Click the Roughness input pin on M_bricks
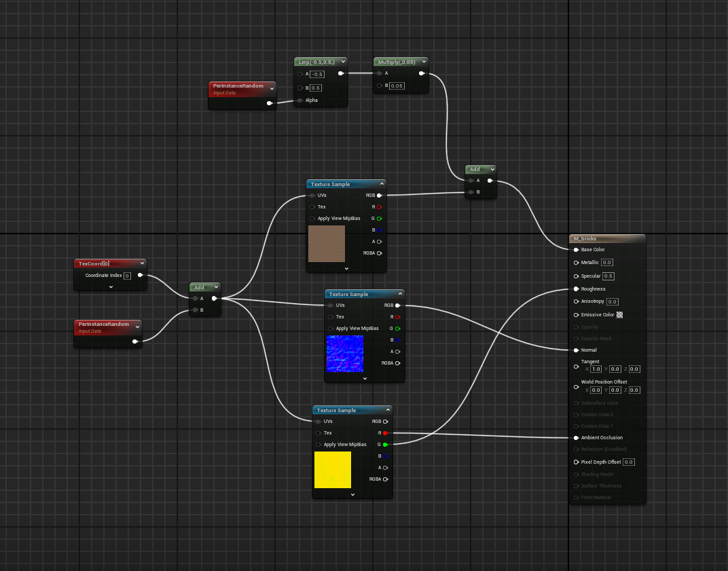Screen dimensions: 728x571 [x=577, y=289]
